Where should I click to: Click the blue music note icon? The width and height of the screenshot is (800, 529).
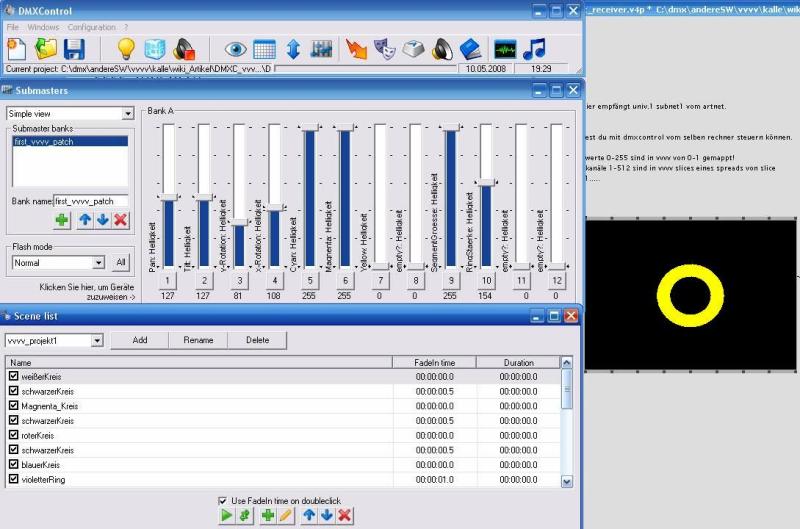[535, 49]
